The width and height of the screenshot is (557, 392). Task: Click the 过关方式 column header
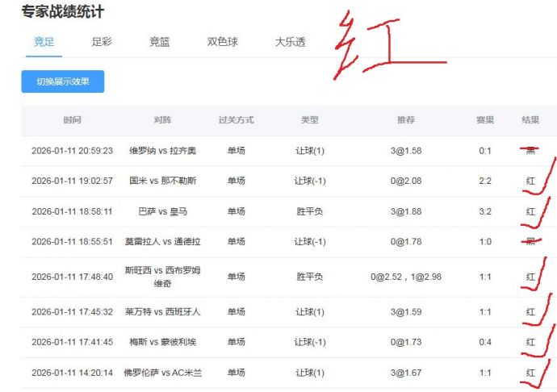[236, 120]
